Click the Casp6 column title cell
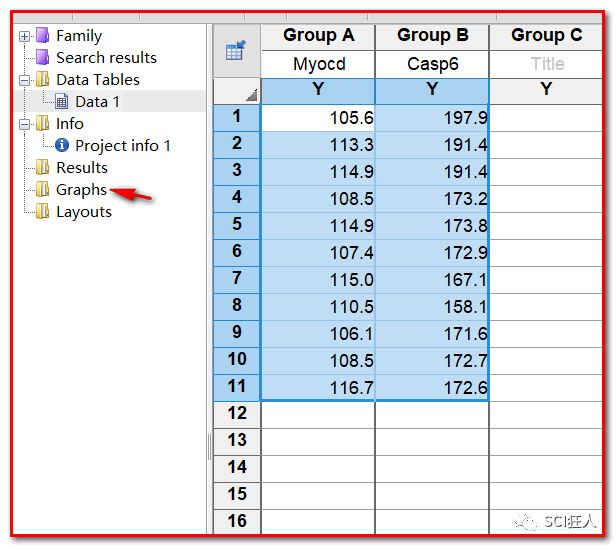Screen dimensions: 616x548 coord(432,63)
